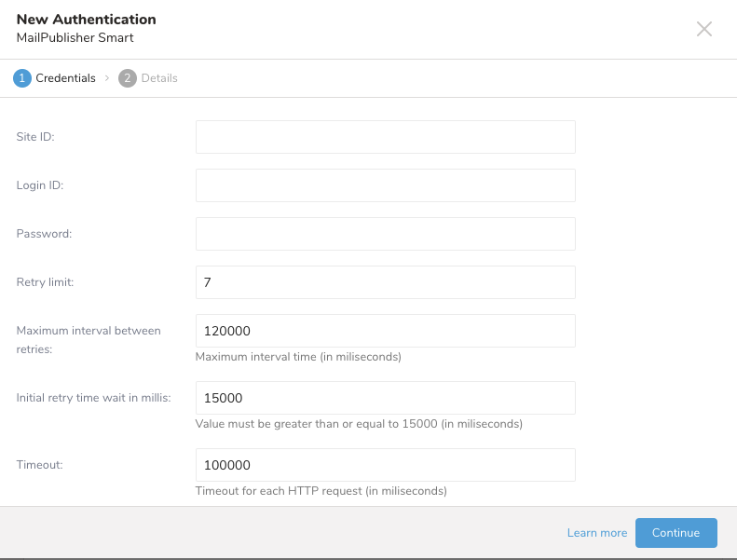Click the chevron between wizard steps

point(107,78)
